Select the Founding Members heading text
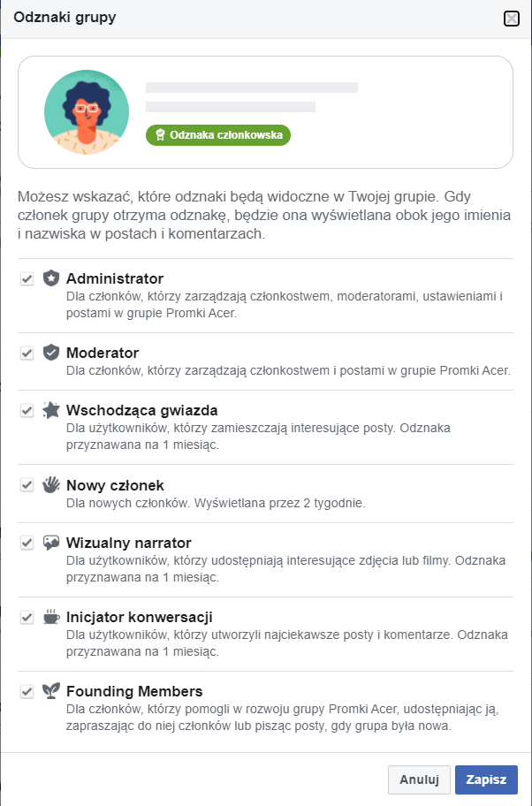532x806 pixels. (x=134, y=691)
